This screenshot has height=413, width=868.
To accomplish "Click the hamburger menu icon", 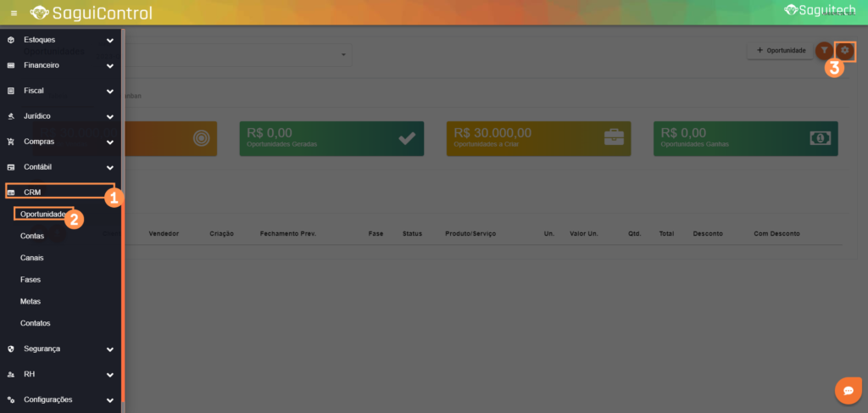I will (x=14, y=13).
